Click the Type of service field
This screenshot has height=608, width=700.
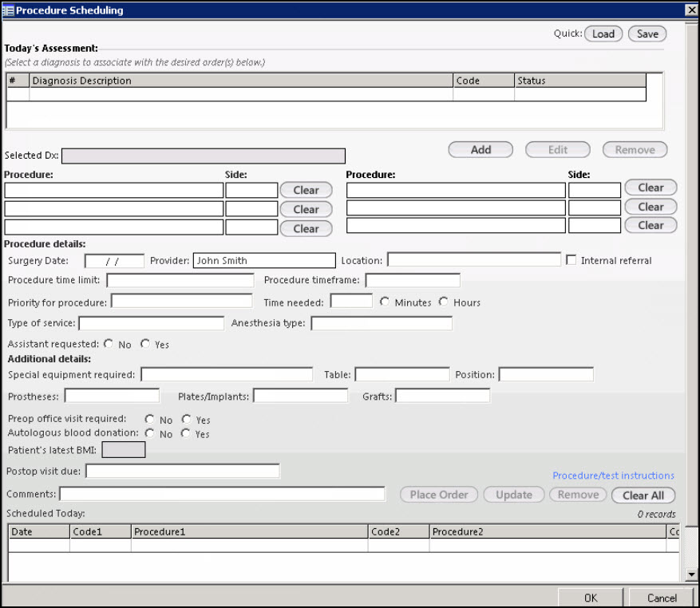click(x=152, y=323)
